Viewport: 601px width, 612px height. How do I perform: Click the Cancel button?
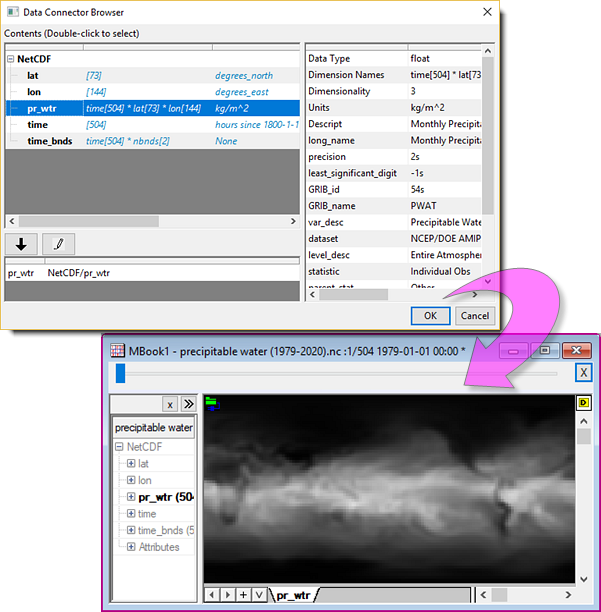tap(475, 315)
